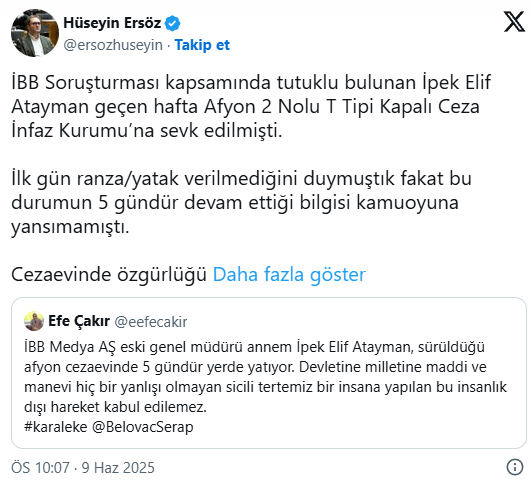Image resolution: width=531 pixels, height=485 pixels.
Task: Click the paragraph starting İlk gün ranza/yatak
Action: [241, 203]
